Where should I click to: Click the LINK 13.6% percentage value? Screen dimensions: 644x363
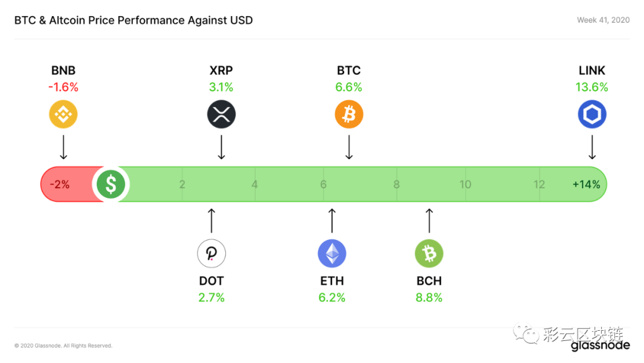[x=592, y=87]
